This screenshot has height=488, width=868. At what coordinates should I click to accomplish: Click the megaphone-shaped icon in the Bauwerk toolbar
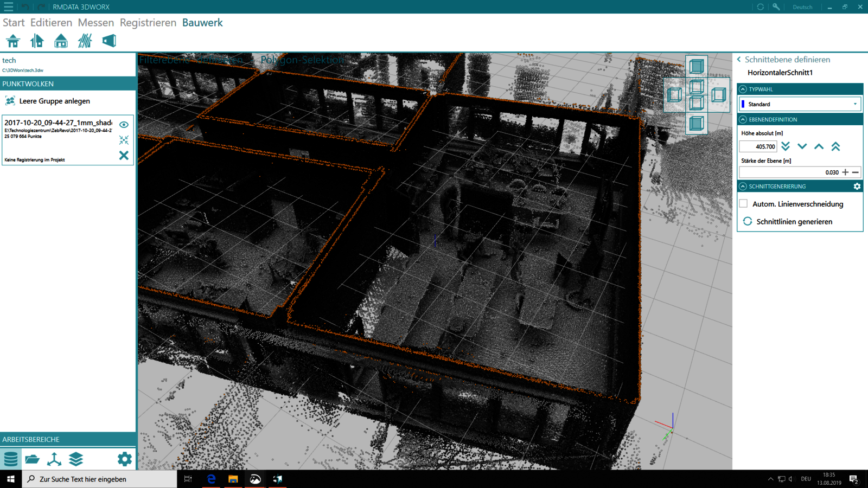point(109,41)
